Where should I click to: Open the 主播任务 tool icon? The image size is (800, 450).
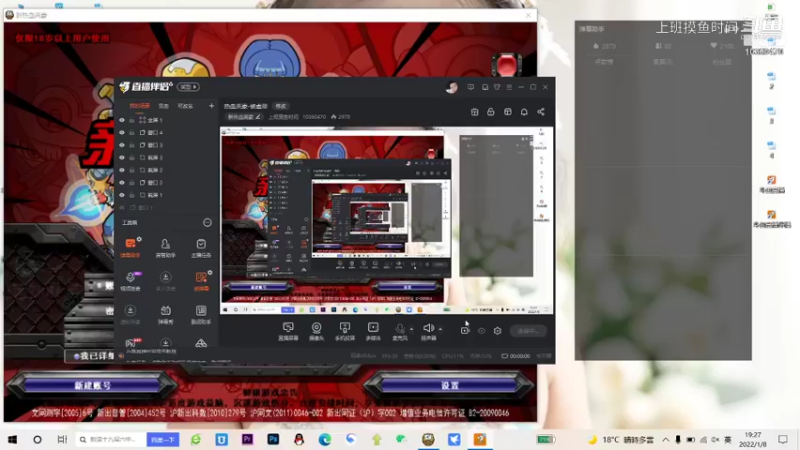click(201, 247)
